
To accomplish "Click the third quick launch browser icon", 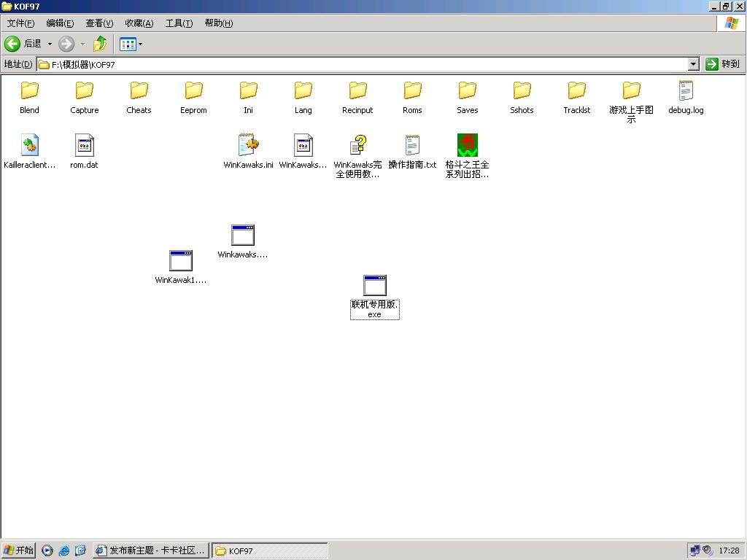I will pyautogui.click(x=80, y=551).
